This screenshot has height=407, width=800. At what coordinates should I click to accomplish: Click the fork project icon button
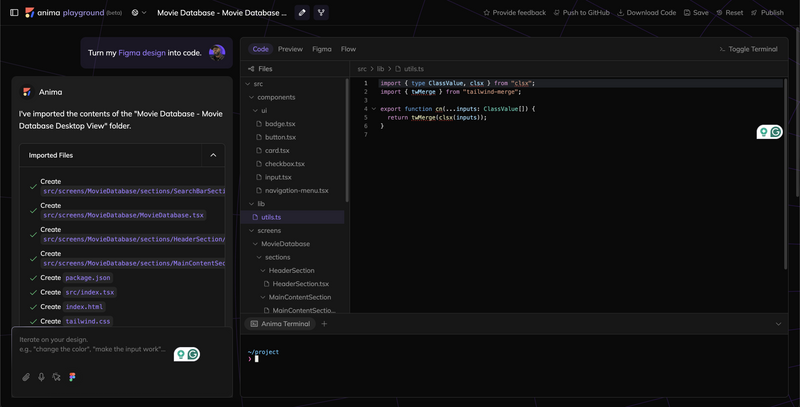point(321,12)
